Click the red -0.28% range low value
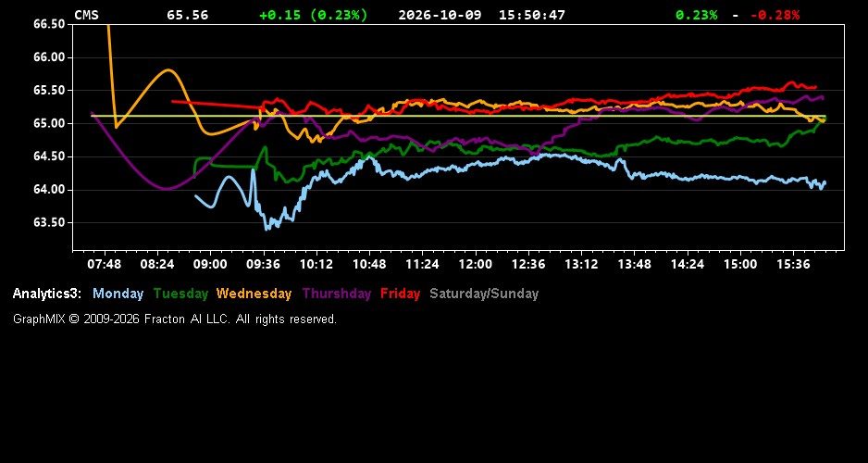The image size is (868, 463). coord(775,15)
